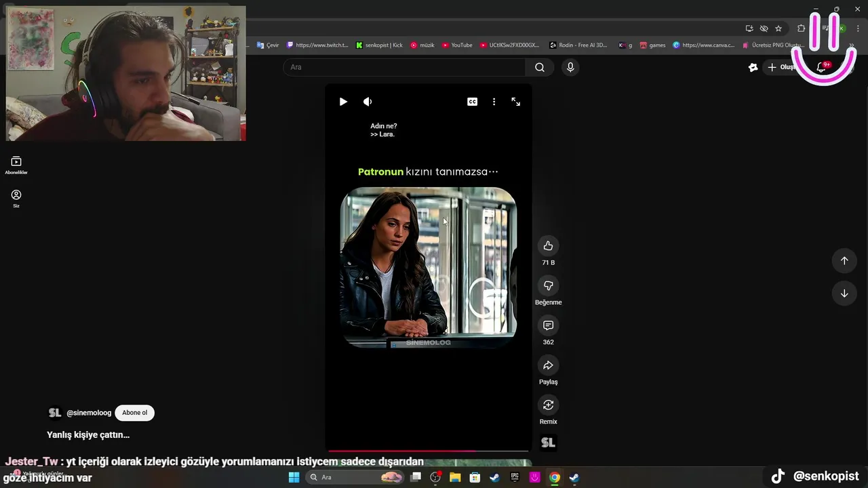The height and width of the screenshot is (488, 868).
Task: Open Task View on the taskbar
Action: coord(416,477)
